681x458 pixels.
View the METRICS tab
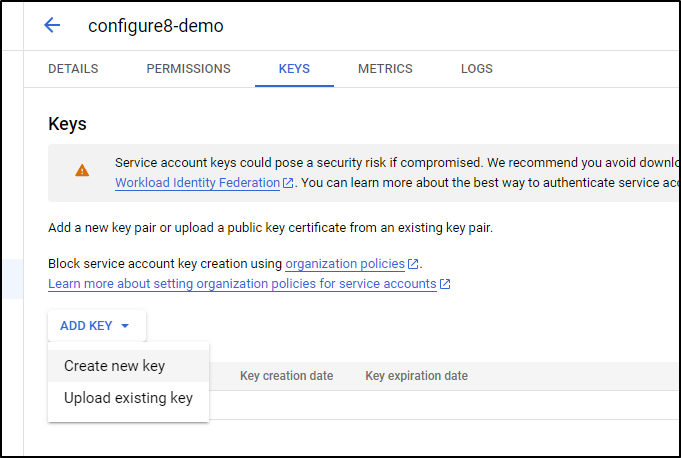tap(385, 69)
